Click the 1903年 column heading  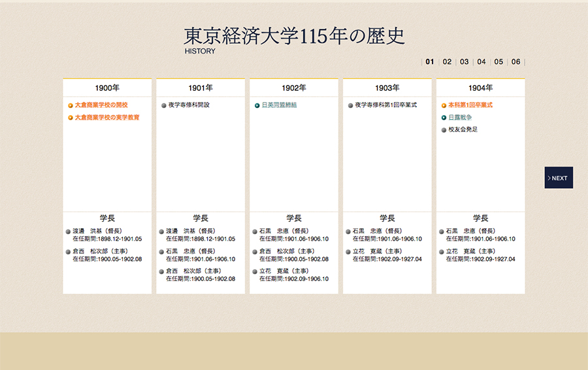(387, 88)
